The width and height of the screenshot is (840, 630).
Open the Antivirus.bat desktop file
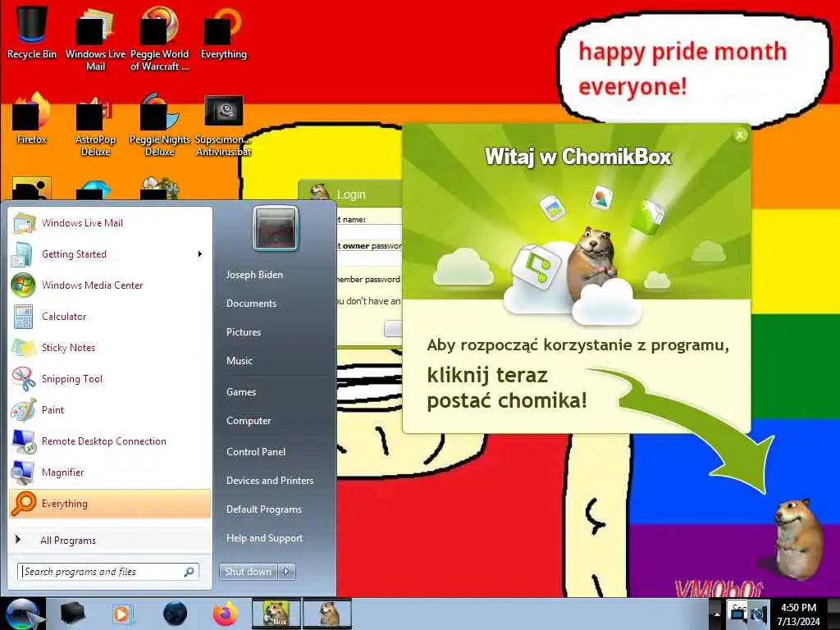click(223, 126)
